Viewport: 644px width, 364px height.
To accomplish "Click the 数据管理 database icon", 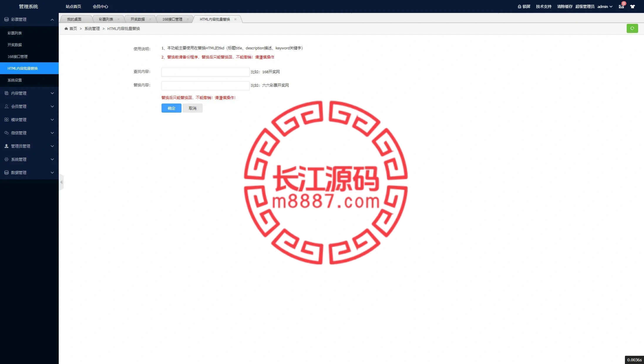I will click(x=6, y=173).
